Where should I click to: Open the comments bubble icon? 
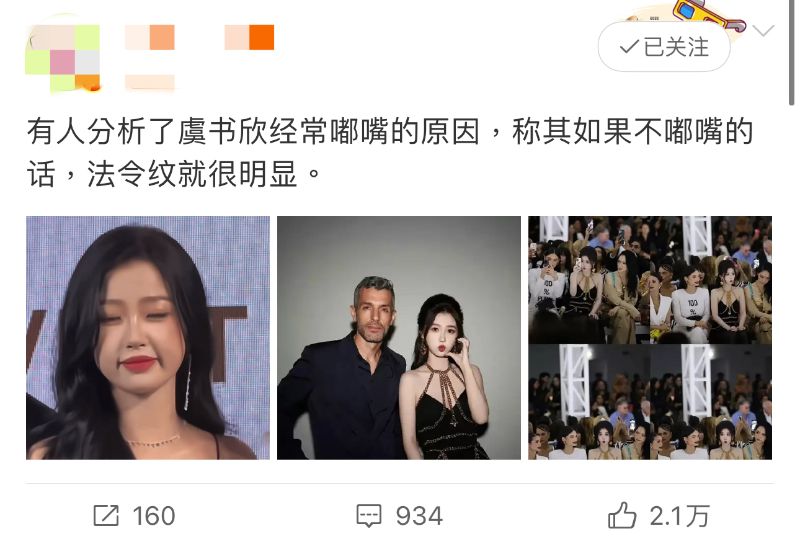tap(368, 515)
